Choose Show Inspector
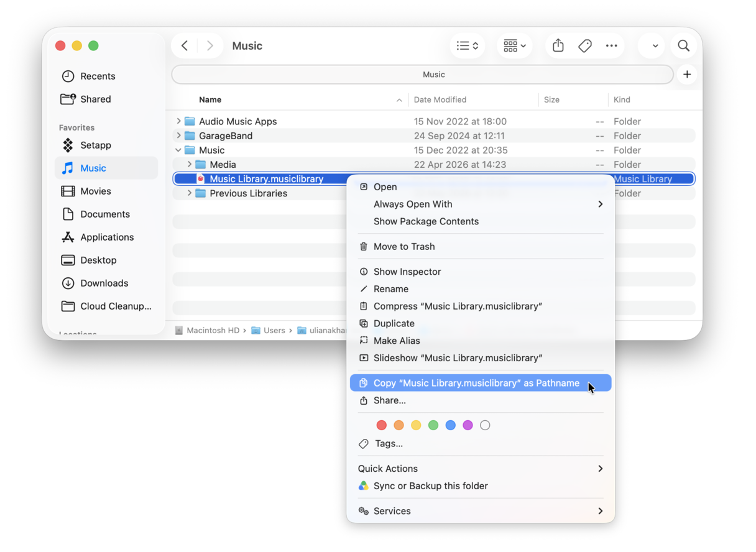The image size is (756, 552). tap(481, 272)
